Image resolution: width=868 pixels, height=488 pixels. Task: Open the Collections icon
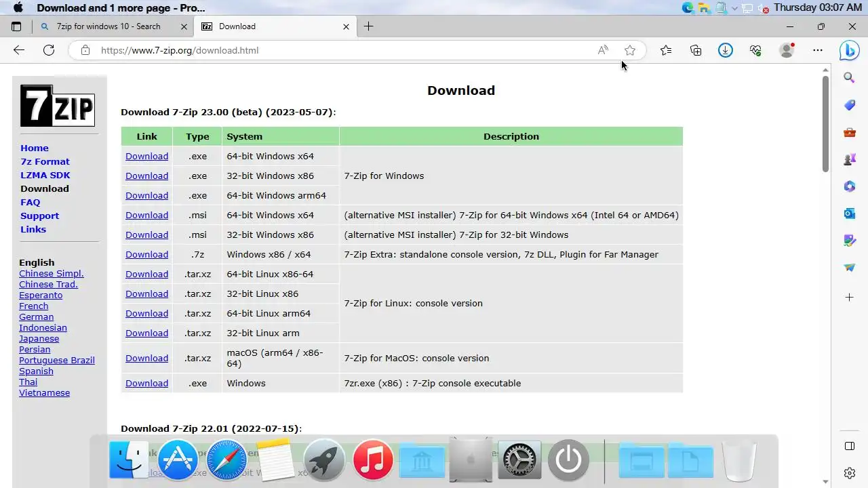point(696,50)
